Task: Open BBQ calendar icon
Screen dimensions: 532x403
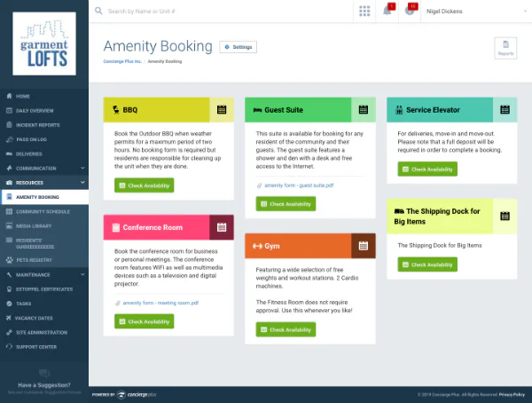Action: [222, 110]
